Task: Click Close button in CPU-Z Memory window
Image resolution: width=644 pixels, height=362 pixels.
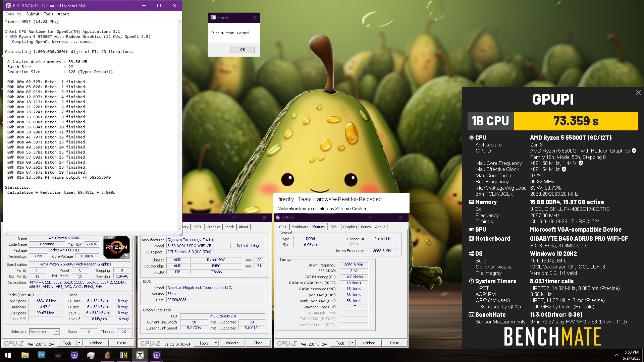Action: tap(394, 343)
